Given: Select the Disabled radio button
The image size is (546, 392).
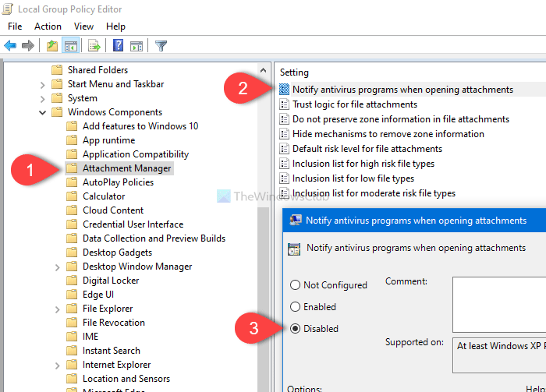Looking at the screenshot, I should tap(295, 328).
